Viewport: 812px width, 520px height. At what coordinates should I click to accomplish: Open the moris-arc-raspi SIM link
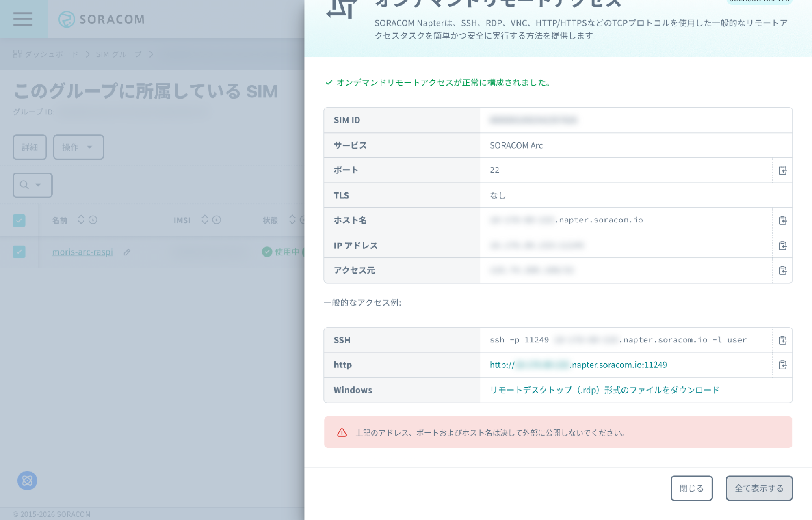[82, 252]
